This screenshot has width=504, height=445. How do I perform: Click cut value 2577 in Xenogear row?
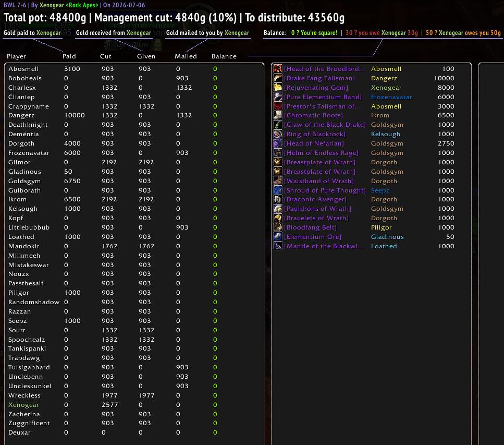pyautogui.click(x=110, y=405)
